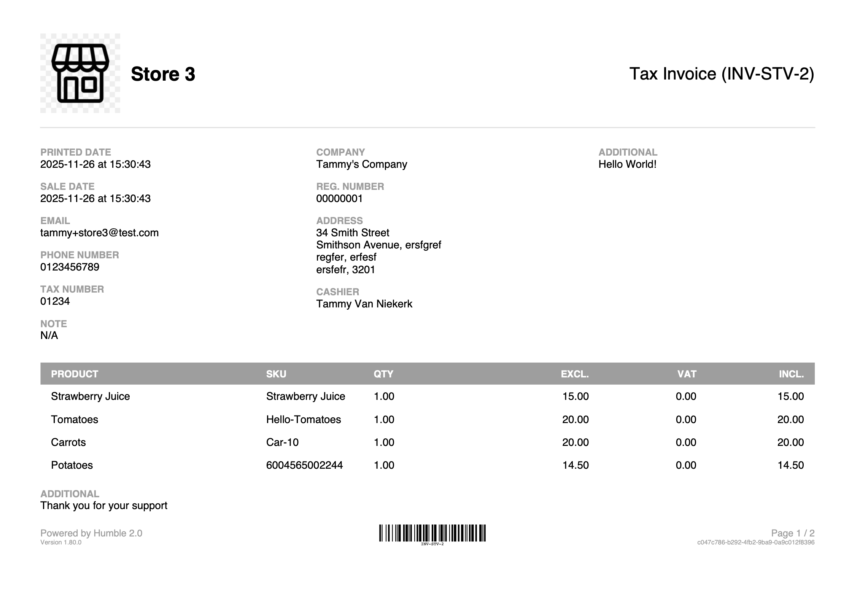Click the Potatoes SKU 6004565002244
868x592 pixels.
[x=304, y=465]
